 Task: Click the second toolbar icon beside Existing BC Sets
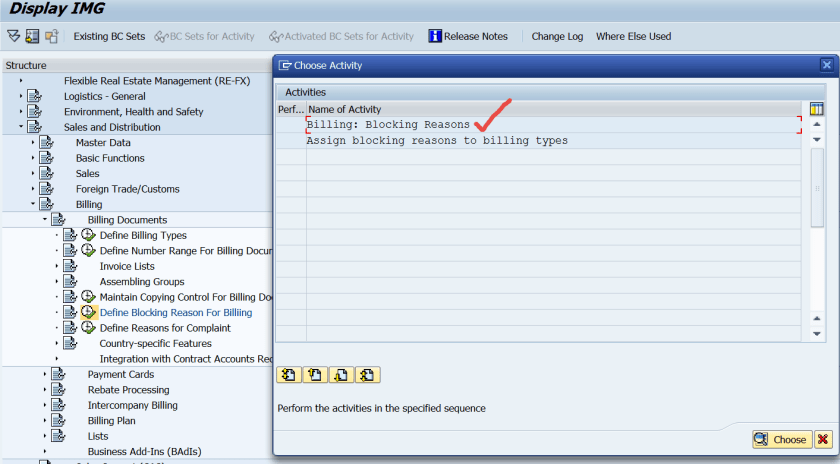[x=32, y=36]
